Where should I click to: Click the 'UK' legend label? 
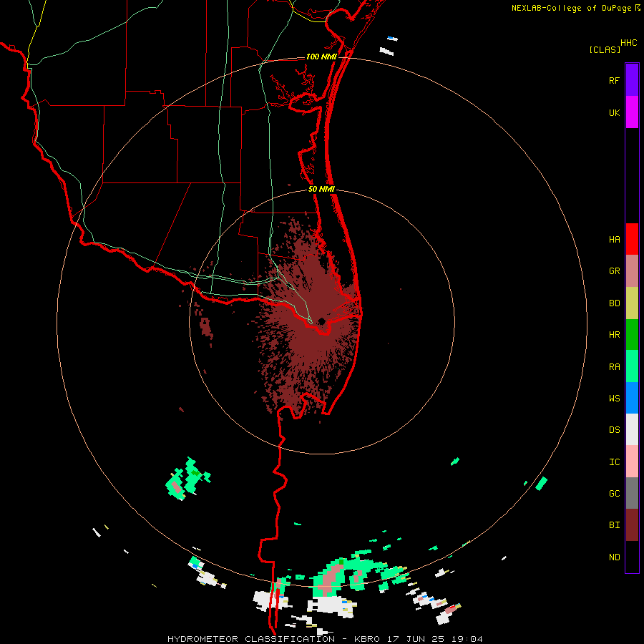point(615,113)
